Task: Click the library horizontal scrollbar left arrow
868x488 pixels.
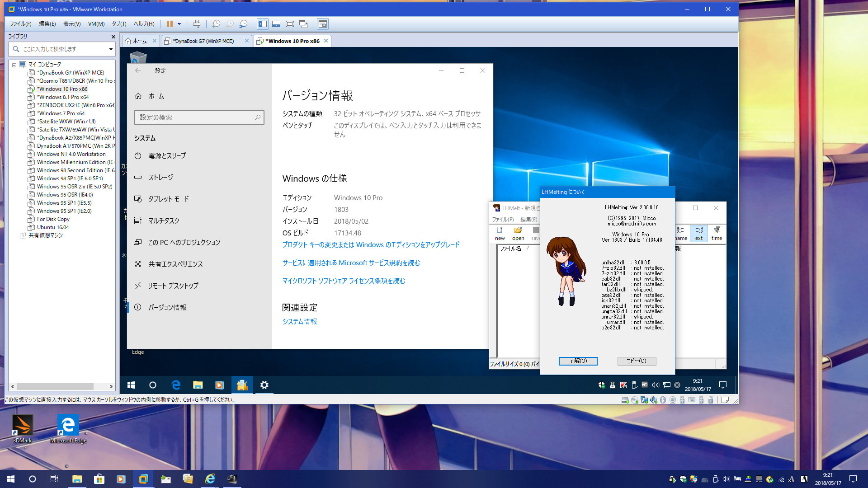Action: click(x=13, y=387)
